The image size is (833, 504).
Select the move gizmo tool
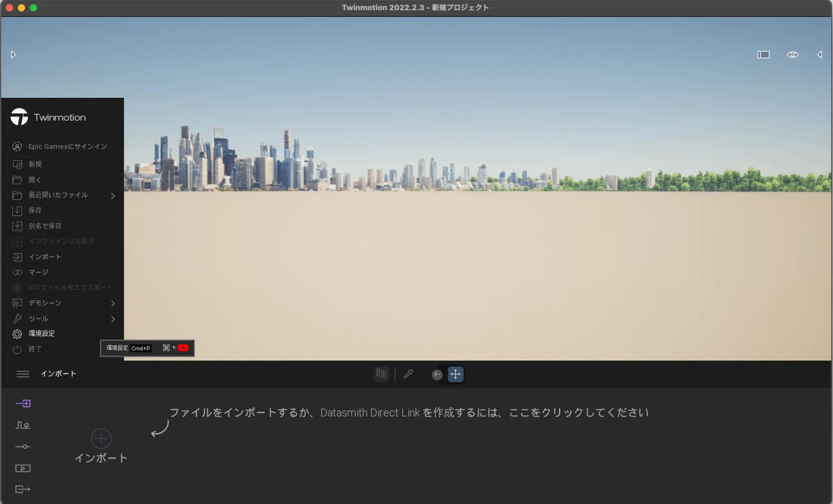pyautogui.click(x=455, y=374)
